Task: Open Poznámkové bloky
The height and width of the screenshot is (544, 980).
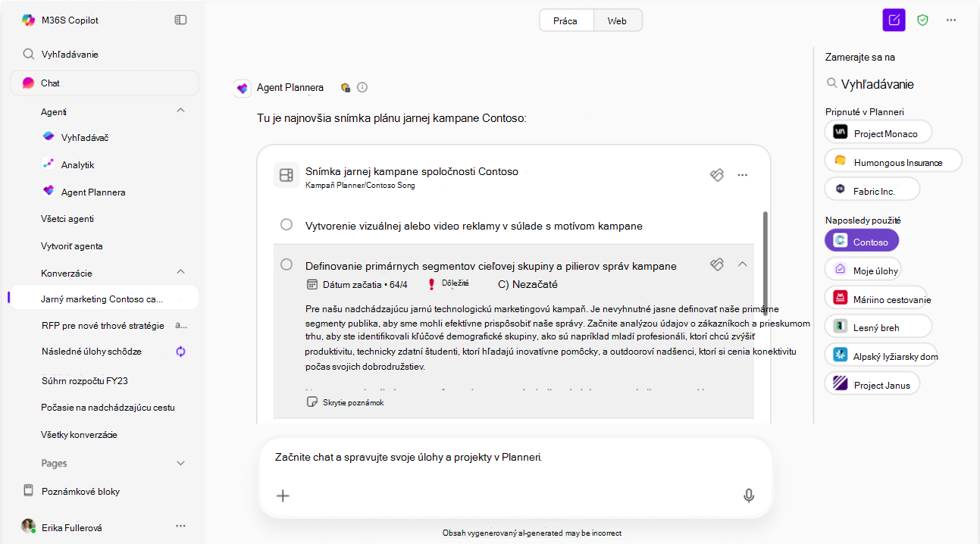Action: 80,491
